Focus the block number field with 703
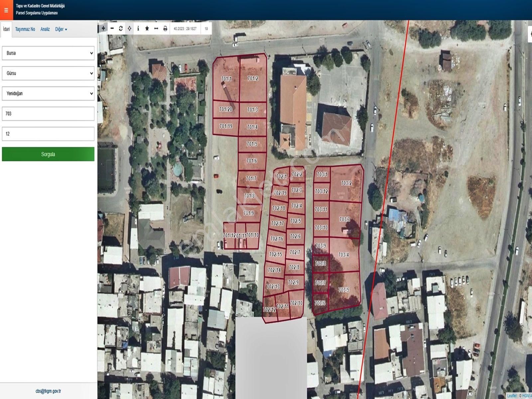532x399 pixels. coord(48,114)
